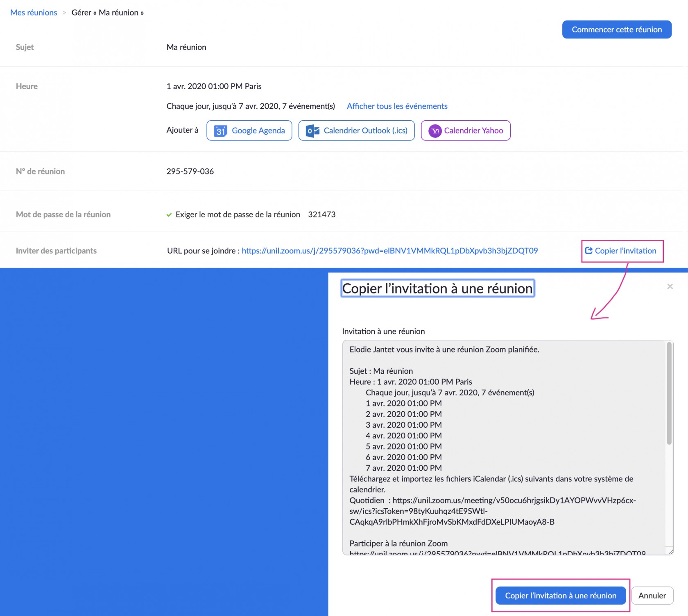Add meeting to Calendrier Outlook (.ics)

pos(365,131)
